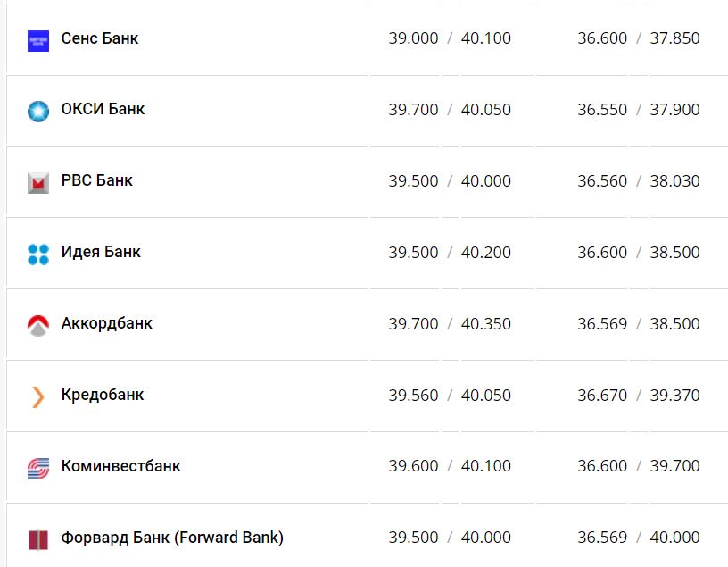Click the ОКСИ Банк blue logo icon
The height and width of the screenshot is (567, 728).
(x=38, y=111)
